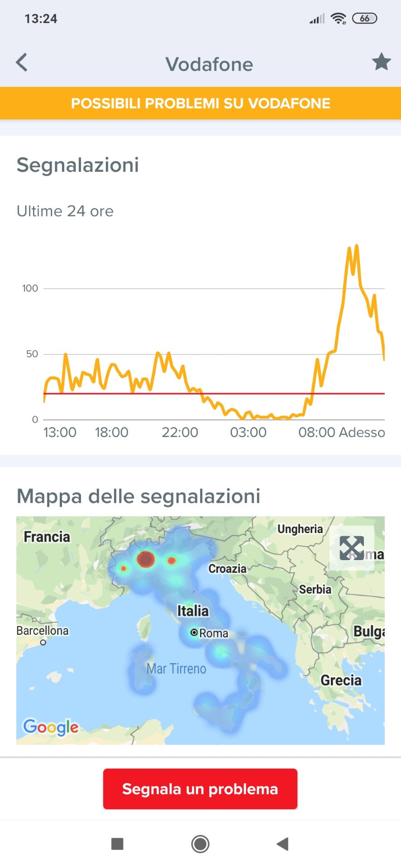The height and width of the screenshot is (868, 401).
Task: Add Vodafone to favorites with star
Action: coord(381,62)
